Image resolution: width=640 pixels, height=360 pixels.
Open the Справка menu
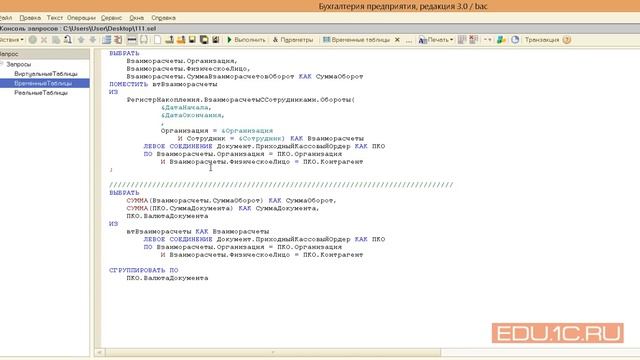coord(163,18)
